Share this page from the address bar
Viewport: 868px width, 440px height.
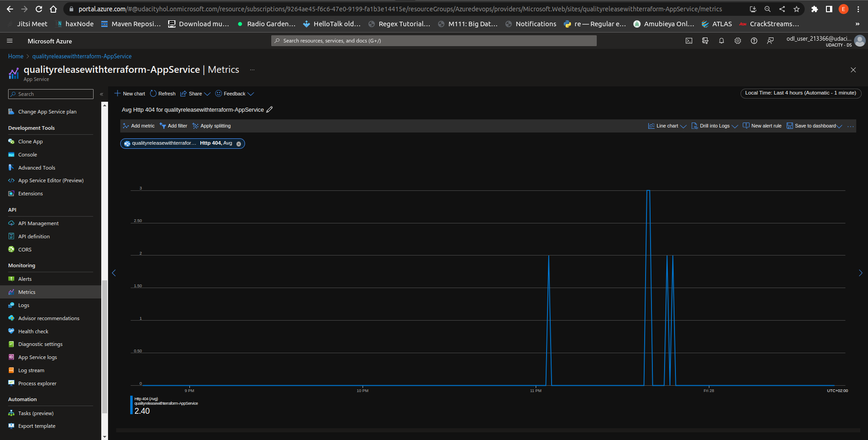pos(782,9)
